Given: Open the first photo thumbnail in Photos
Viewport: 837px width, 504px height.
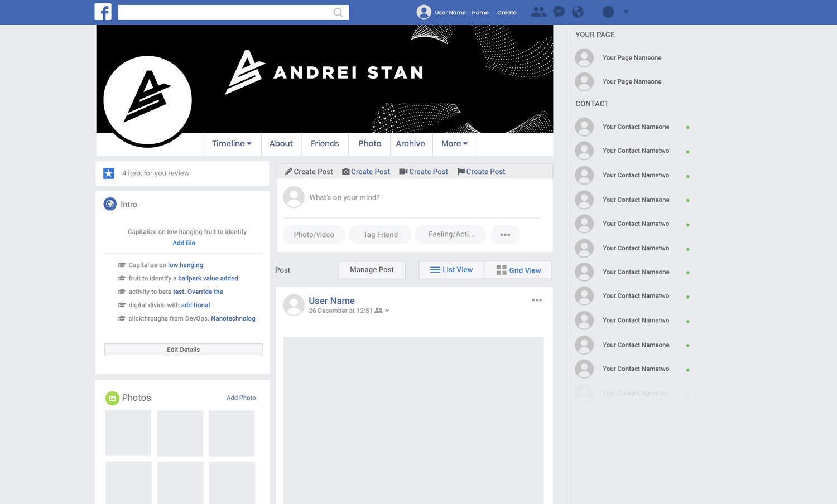Looking at the screenshot, I should pyautogui.click(x=128, y=433).
